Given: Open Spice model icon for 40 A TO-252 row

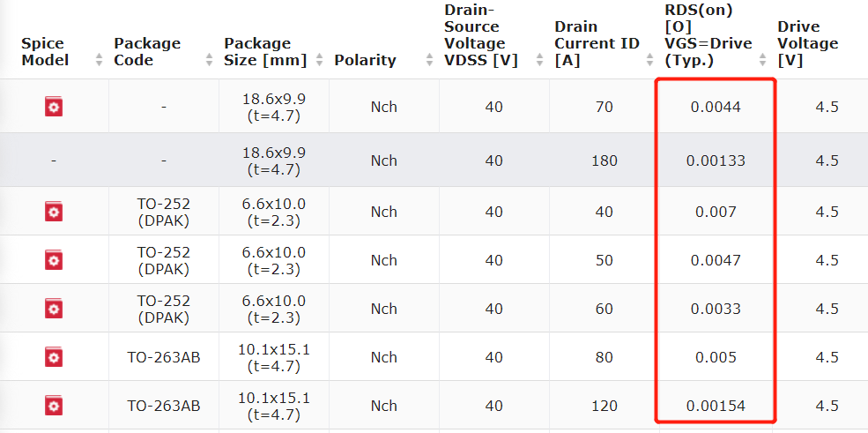Looking at the screenshot, I should click(x=54, y=212).
